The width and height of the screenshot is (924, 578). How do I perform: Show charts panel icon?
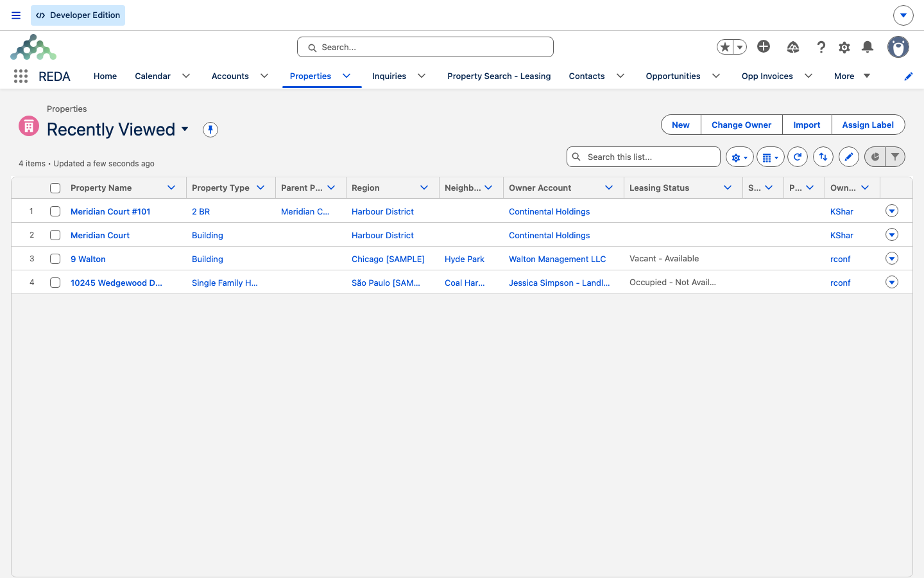(x=875, y=157)
